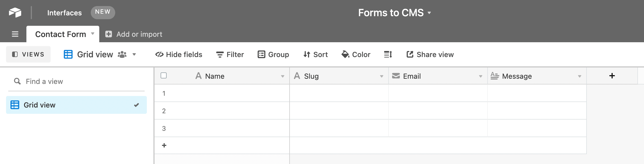Viewport: 644px width, 164px height.
Task: Open the Forms to CMS base dropdown
Action: pyautogui.click(x=394, y=13)
